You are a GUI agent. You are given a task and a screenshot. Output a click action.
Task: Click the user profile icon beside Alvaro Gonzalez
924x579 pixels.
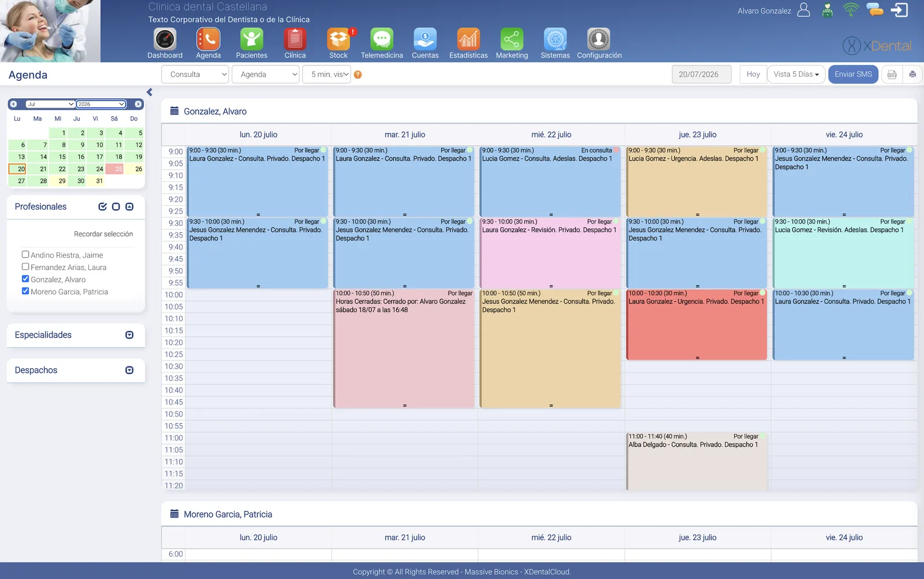tap(804, 10)
